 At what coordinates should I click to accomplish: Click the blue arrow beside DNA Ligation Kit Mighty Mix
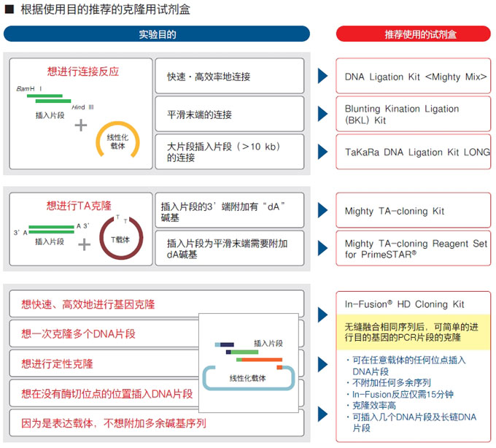click(x=322, y=76)
